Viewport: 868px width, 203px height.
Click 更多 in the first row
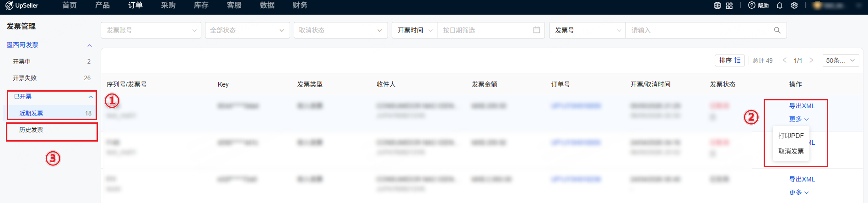(x=799, y=119)
